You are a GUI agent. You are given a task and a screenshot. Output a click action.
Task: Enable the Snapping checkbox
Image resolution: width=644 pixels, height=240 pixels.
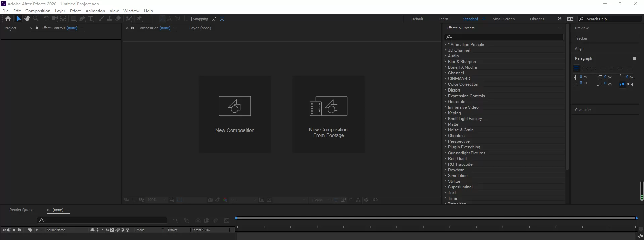click(189, 19)
